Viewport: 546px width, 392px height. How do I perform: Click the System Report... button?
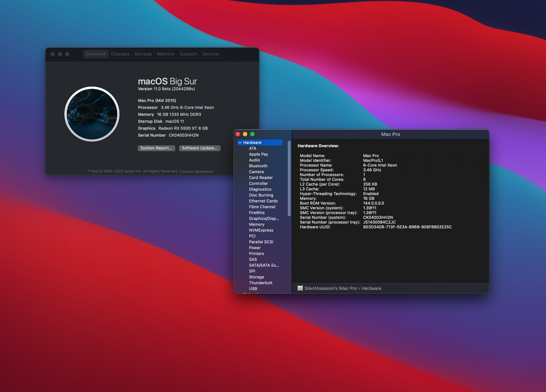point(156,148)
